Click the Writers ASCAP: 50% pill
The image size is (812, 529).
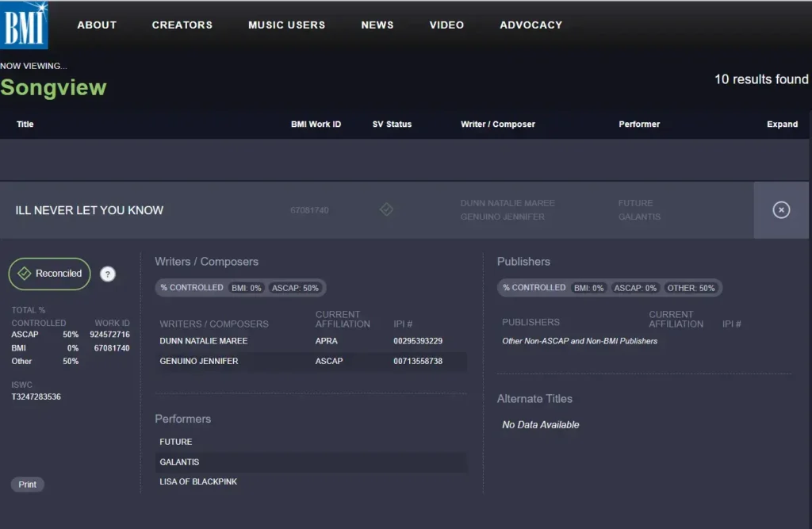tap(296, 288)
